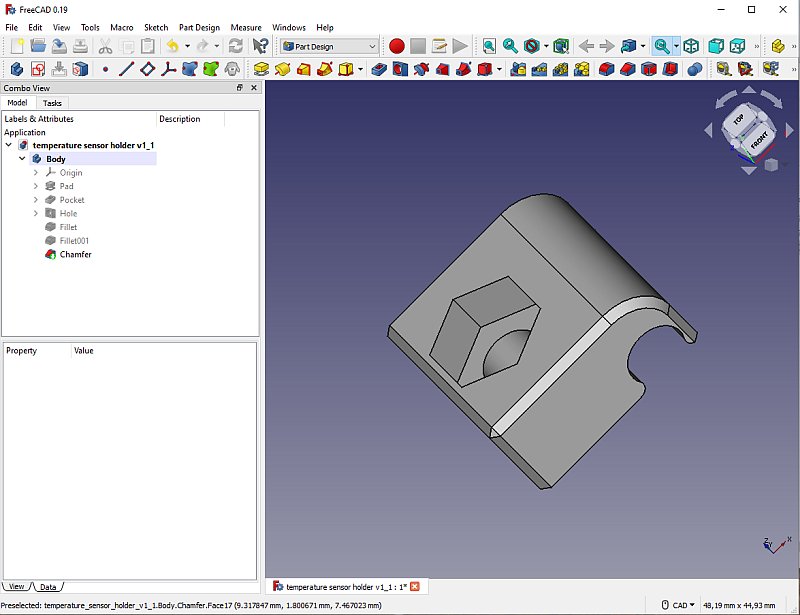Click the blue Pocket tool icon
Viewport: 800px width, 615px height.
click(x=379, y=69)
